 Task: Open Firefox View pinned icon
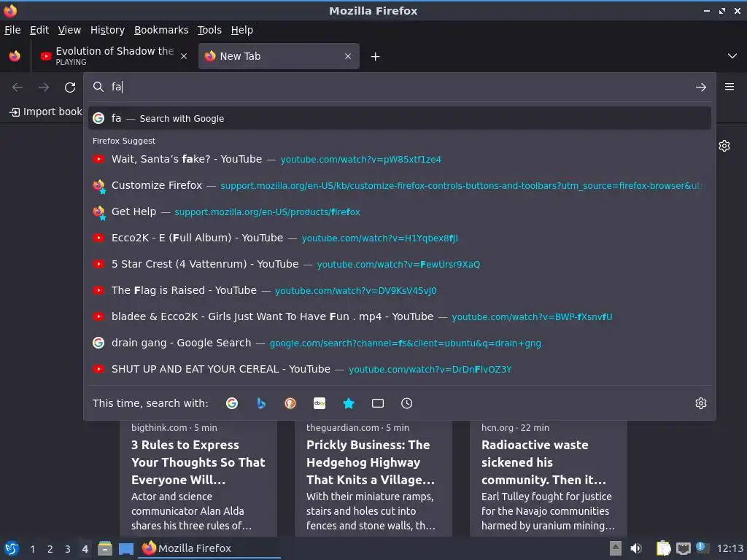point(15,56)
